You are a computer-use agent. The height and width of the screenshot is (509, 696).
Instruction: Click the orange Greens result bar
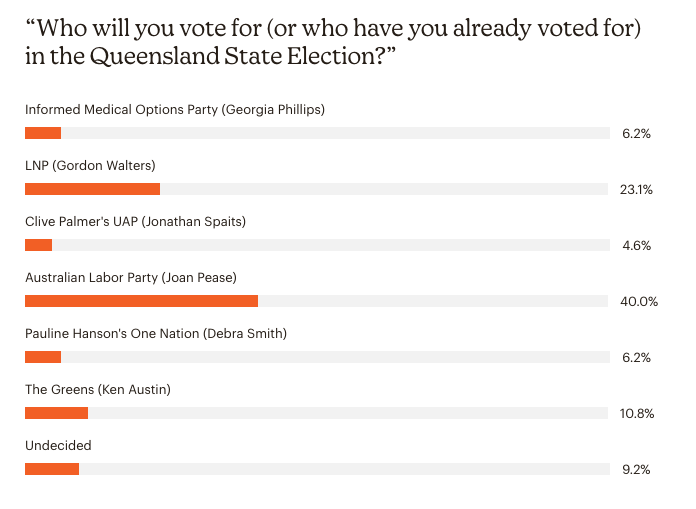click(x=56, y=413)
